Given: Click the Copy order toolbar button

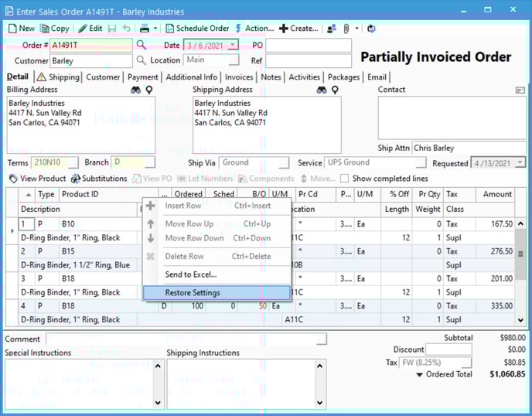Looking at the screenshot, I should [x=55, y=29].
